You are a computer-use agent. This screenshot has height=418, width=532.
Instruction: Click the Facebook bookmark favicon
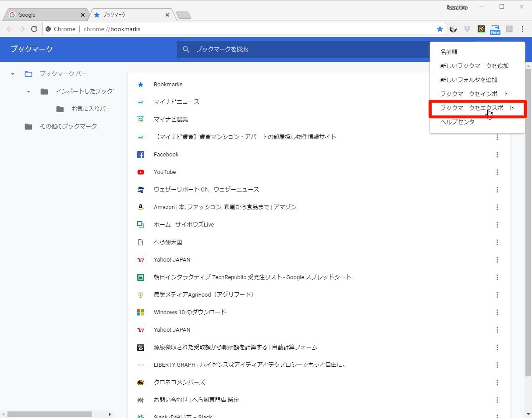[x=141, y=155]
